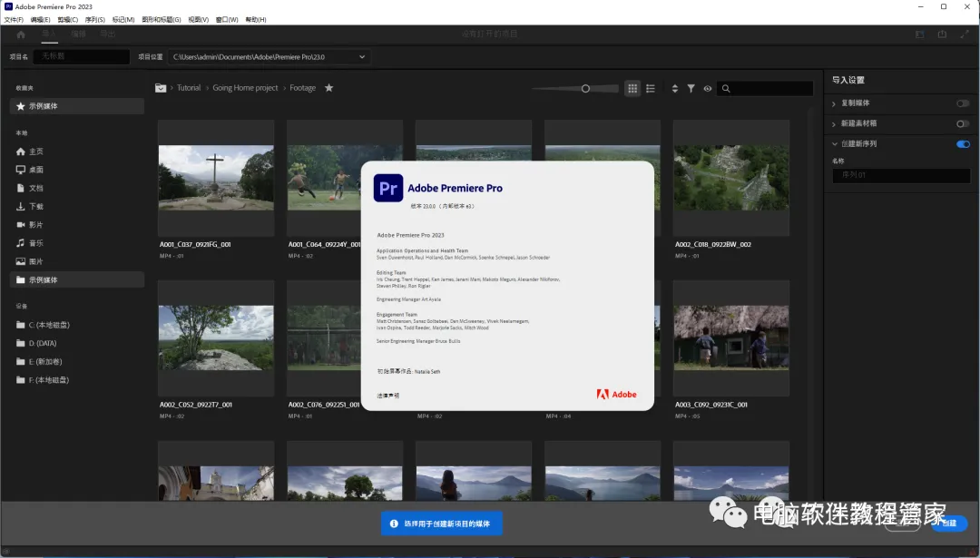
Task: Click the 选择用于创建新项目的媒体 info banner
Action: coord(441,524)
